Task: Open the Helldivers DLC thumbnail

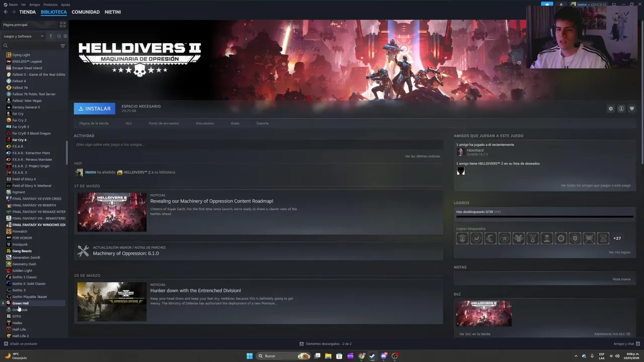Action: pos(484,313)
